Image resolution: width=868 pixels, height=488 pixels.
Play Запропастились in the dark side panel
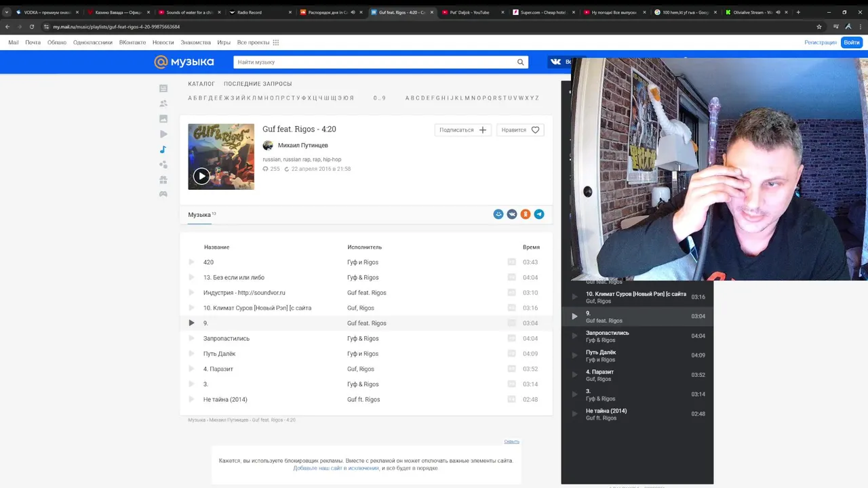[x=574, y=335]
